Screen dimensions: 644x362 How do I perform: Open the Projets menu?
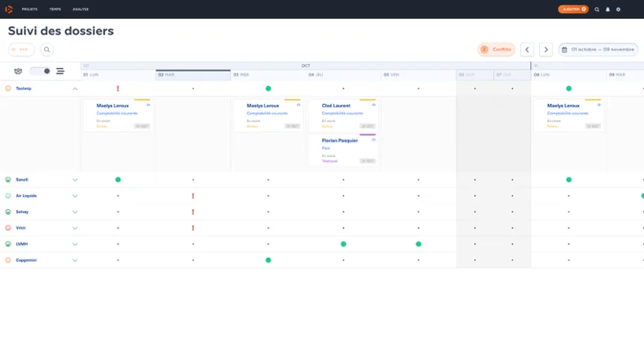[x=29, y=9]
